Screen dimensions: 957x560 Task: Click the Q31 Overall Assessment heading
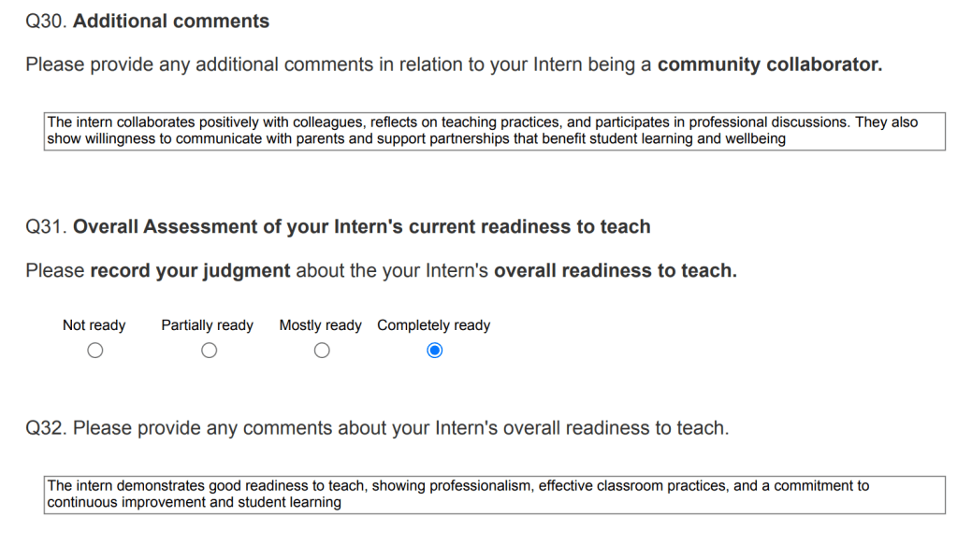pyautogui.click(x=338, y=227)
